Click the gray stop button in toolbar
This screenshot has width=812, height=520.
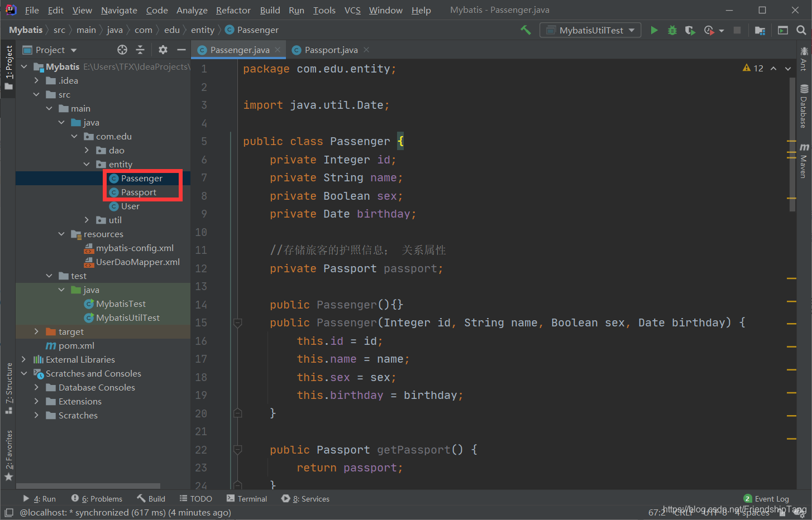[737, 30]
